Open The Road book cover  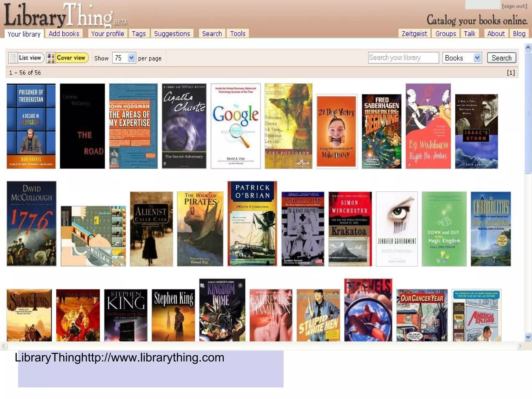point(82,126)
